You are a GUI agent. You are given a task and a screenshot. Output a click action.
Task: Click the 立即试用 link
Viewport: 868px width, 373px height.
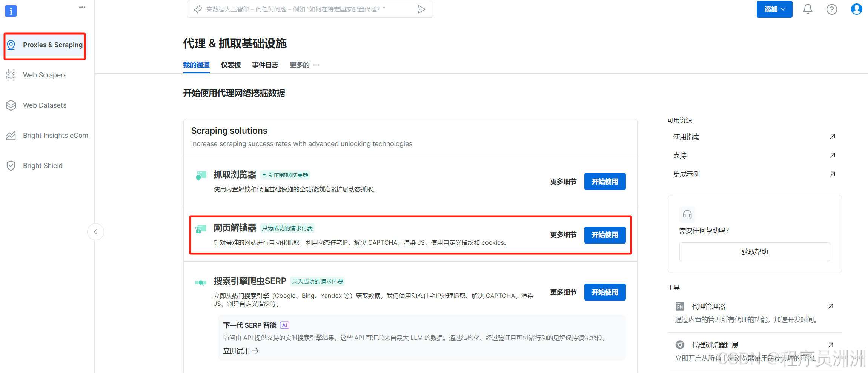[241, 351]
